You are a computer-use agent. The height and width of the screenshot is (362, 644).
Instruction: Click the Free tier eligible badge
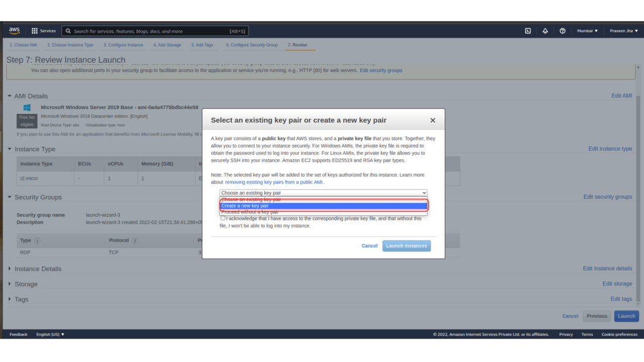click(x=27, y=121)
